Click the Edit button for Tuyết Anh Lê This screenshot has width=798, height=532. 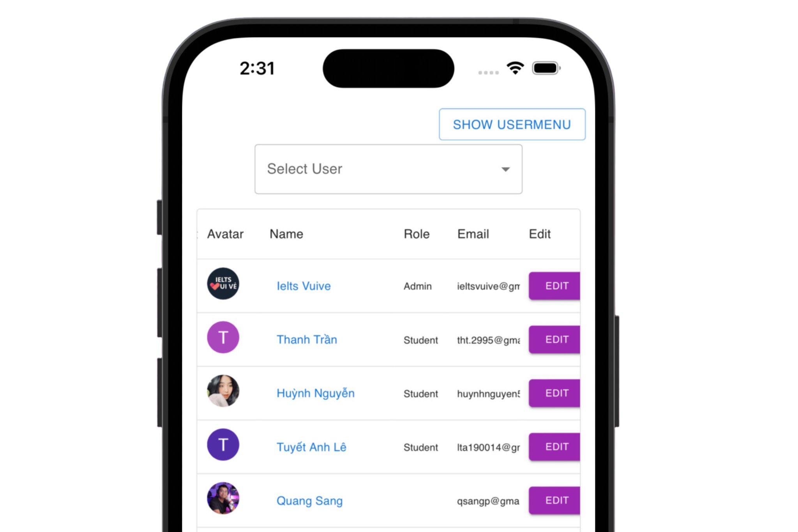[x=556, y=446]
